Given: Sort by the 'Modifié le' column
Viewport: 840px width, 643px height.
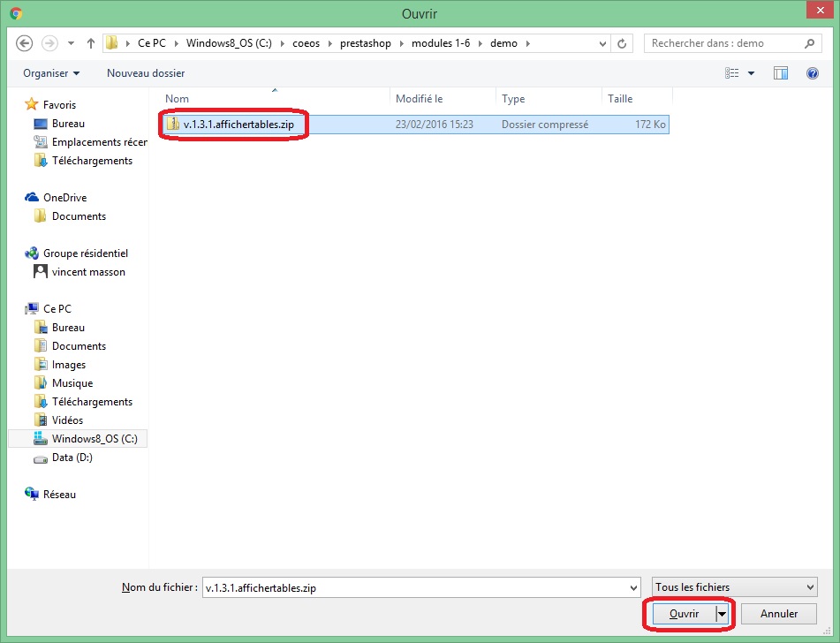Looking at the screenshot, I should coord(443,99).
